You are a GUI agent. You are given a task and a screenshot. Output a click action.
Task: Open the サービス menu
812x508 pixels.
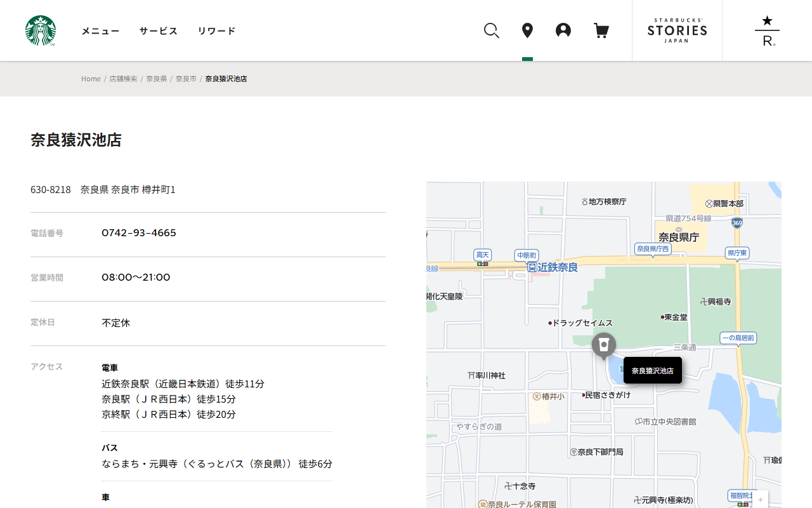coord(159,30)
